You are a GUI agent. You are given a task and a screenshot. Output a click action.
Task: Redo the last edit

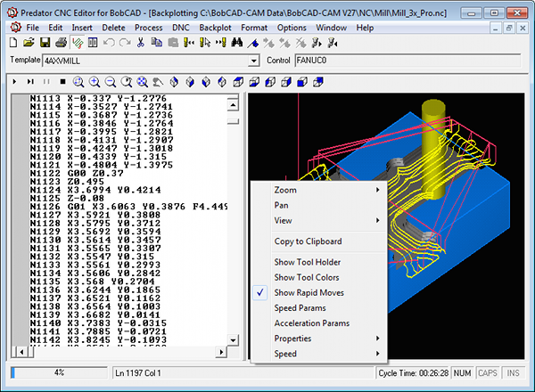pos(125,43)
